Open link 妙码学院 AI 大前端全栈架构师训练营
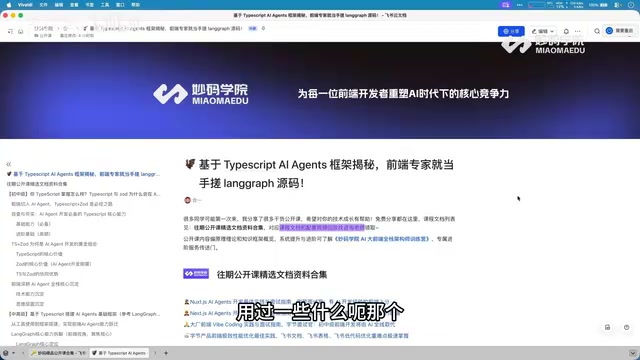This screenshot has height=360, width=640. tap(382, 239)
